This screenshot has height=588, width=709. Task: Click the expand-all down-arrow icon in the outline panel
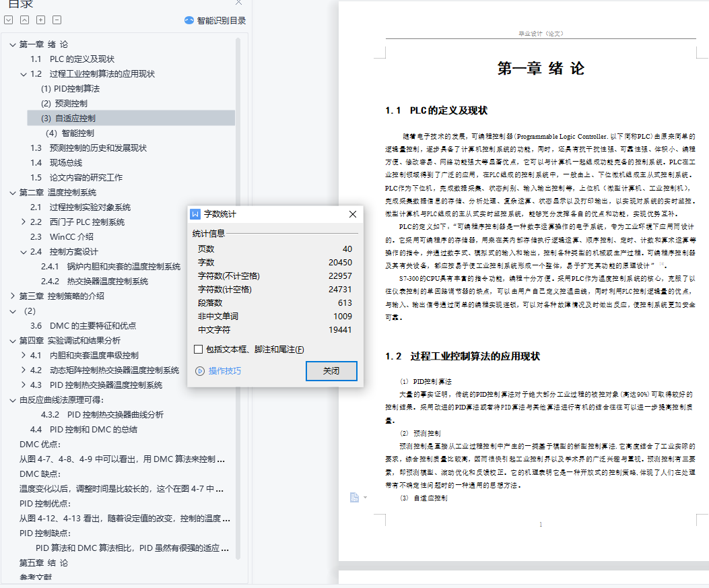pos(9,20)
